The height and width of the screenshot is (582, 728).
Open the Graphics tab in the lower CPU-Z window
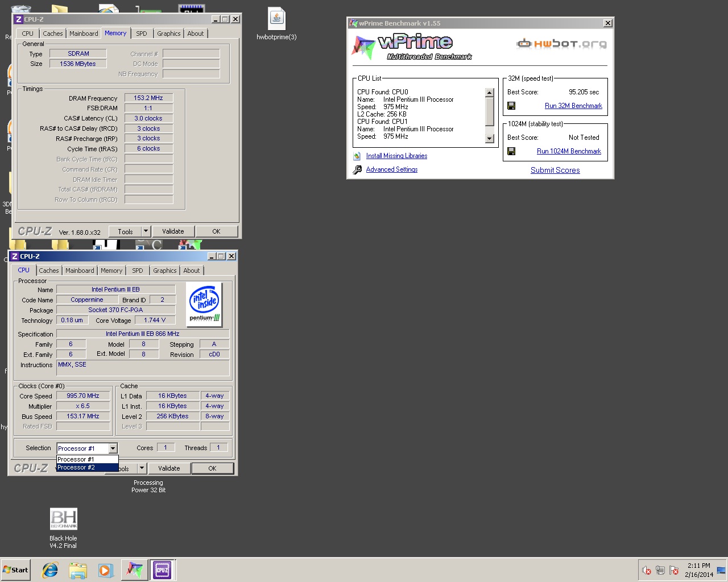[165, 271]
